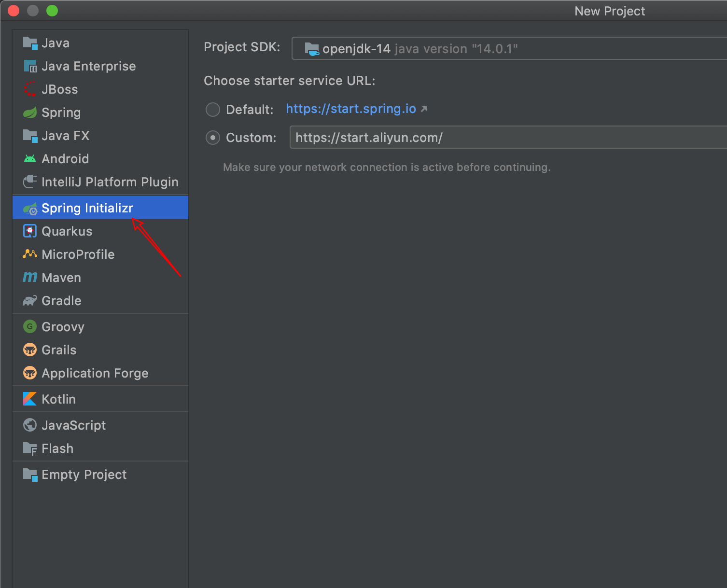Screen dimensions: 727x588
Task: Click the IntelliJ Platform Plugin icon
Action: click(30, 182)
